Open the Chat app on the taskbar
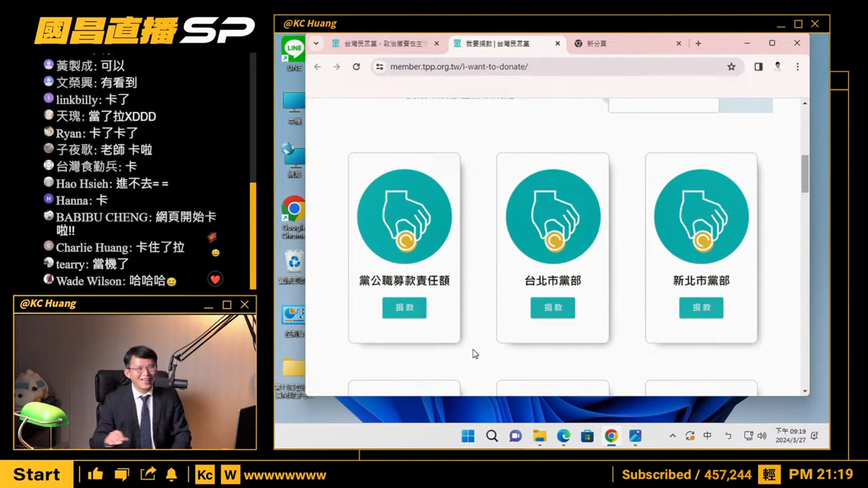The image size is (868, 488). 515,436
